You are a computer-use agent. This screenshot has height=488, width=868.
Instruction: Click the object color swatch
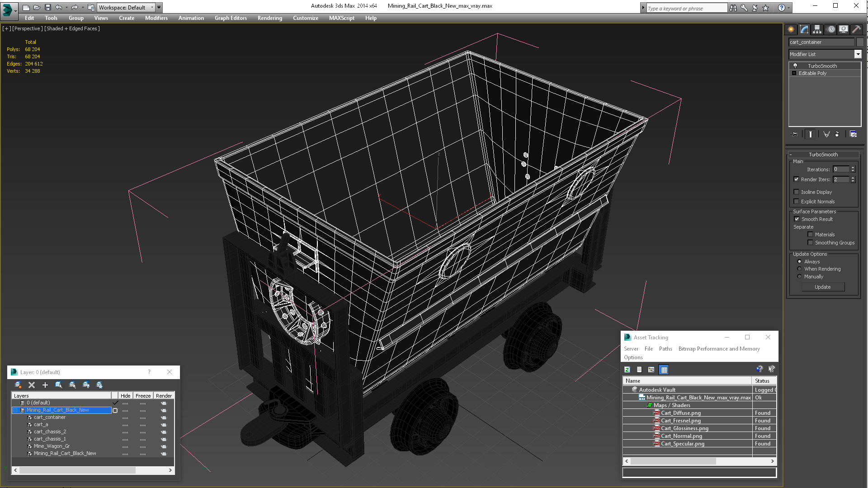coord(859,42)
